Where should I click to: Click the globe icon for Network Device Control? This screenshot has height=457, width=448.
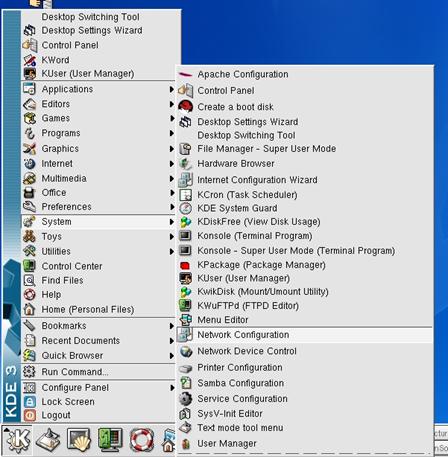tap(186, 351)
